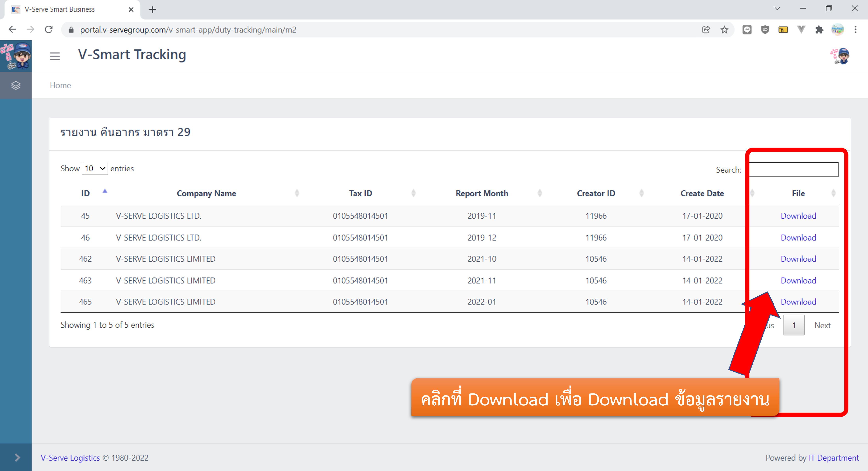
Task: Click the gray V extension icon
Action: [801, 30]
